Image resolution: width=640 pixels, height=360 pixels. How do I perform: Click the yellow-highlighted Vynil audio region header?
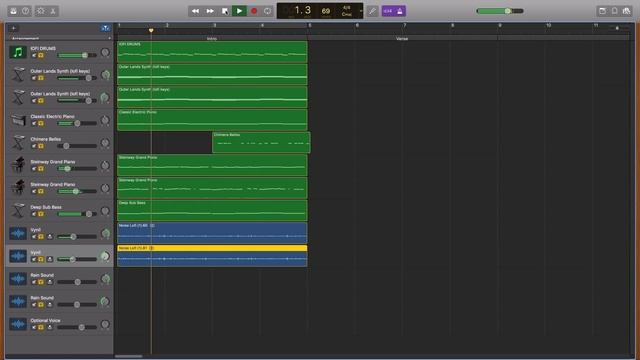[x=212, y=248]
